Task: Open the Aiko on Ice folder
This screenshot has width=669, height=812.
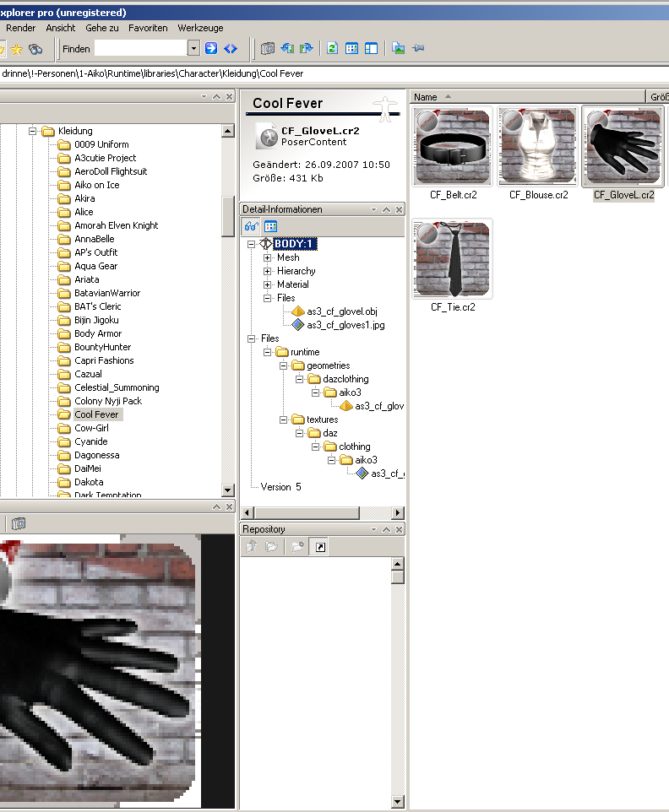Action: [x=97, y=185]
